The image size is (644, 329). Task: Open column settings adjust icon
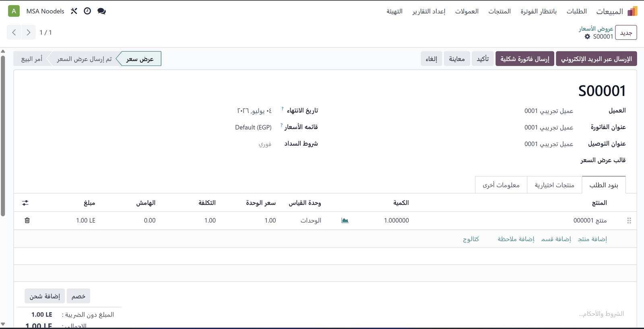(25, 203)
